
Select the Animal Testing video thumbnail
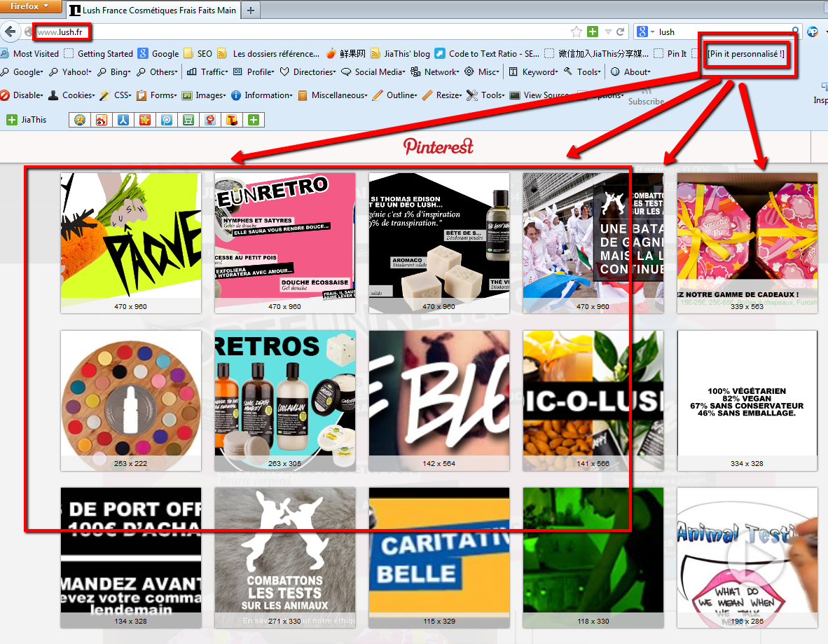(x=747, y=550)
